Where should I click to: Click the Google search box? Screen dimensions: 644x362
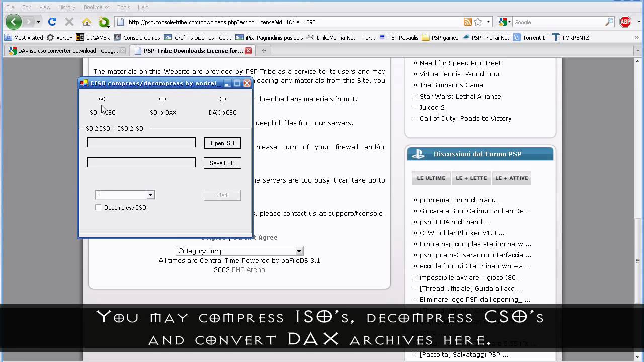[558, 22]
